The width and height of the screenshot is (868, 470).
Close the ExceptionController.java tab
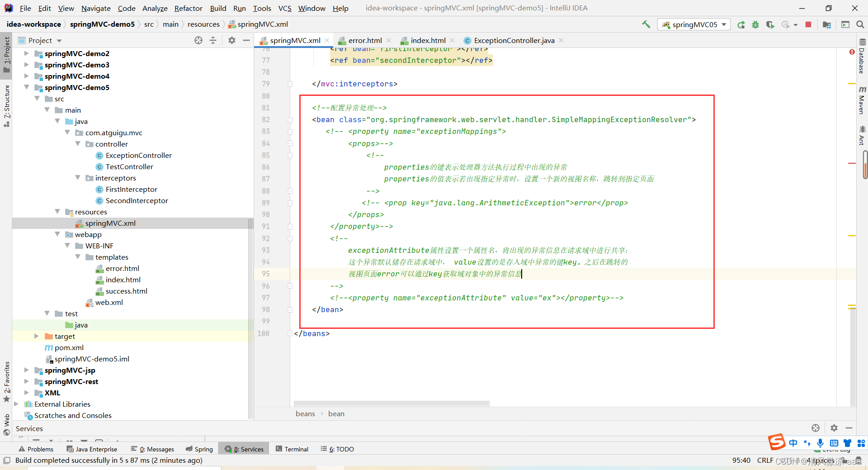[561, 40]
